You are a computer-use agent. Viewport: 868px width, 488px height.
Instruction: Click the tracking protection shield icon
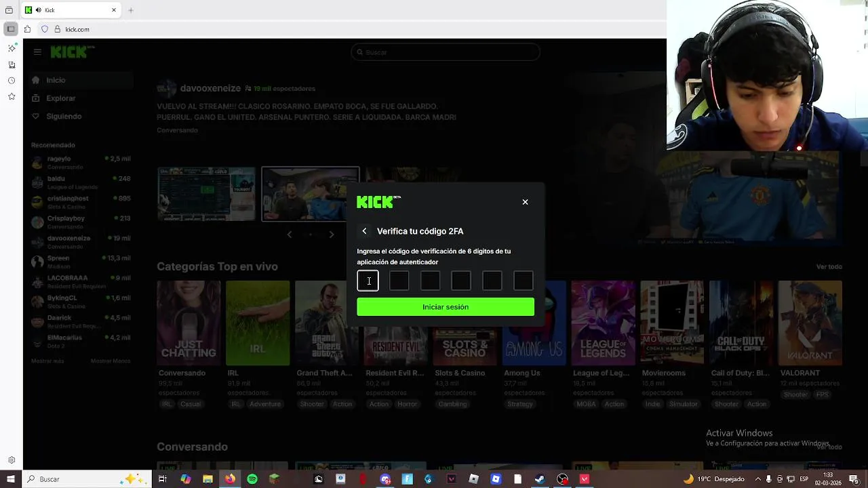pyautogui.click(x=45, y=29)
